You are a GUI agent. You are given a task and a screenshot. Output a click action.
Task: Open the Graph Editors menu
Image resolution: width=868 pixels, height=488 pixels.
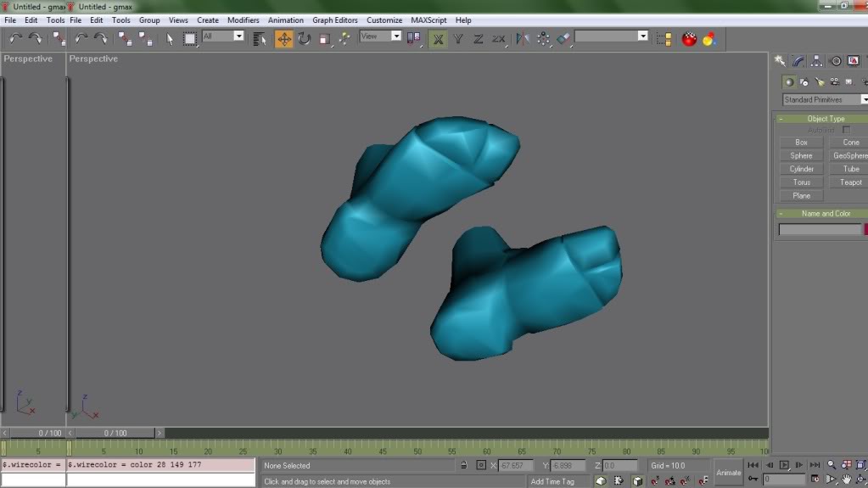[x=335, y=20]
